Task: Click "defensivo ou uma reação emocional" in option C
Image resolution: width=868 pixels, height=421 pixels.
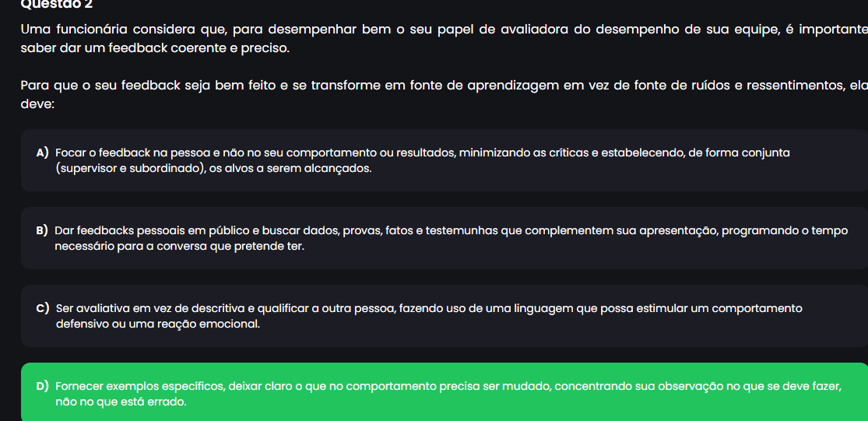Action: coord(157,324)
